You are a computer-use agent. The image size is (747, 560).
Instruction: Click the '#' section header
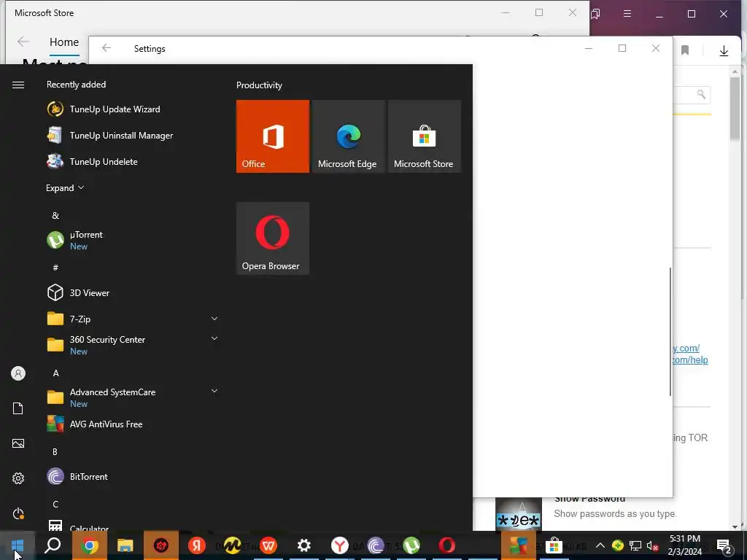[55, 268]
